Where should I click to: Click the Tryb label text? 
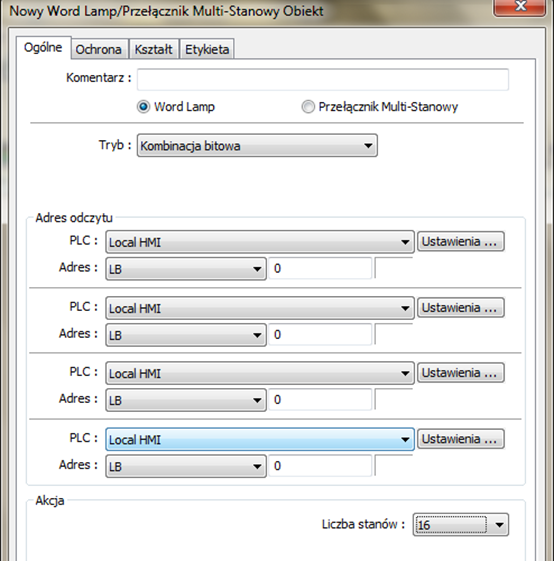[115, 145]
